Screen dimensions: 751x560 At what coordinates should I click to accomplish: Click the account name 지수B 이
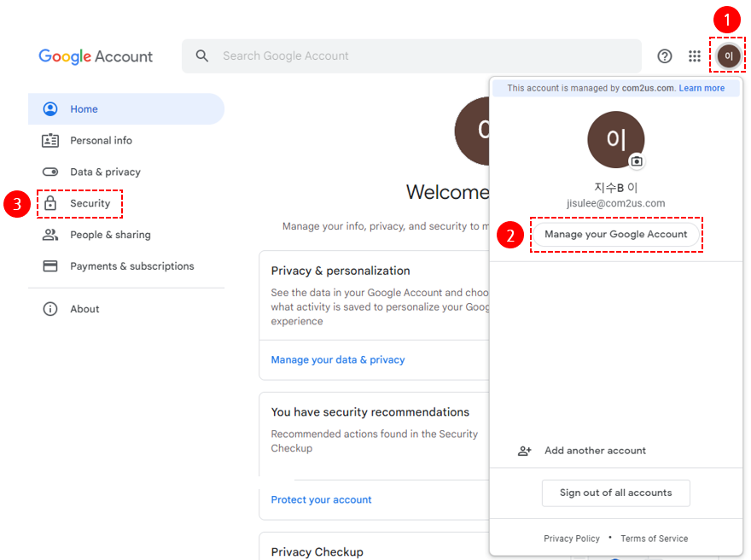click(x=616, y=187)
